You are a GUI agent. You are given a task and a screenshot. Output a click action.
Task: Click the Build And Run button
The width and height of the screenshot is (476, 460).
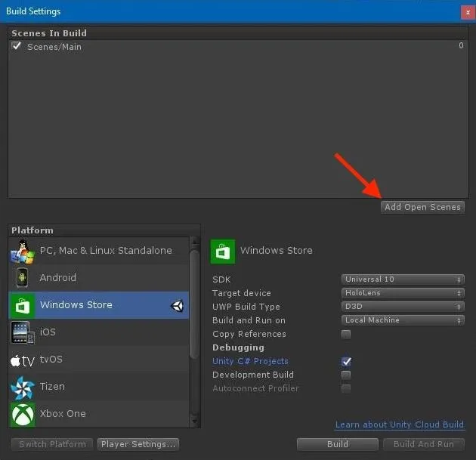(424, 444)
